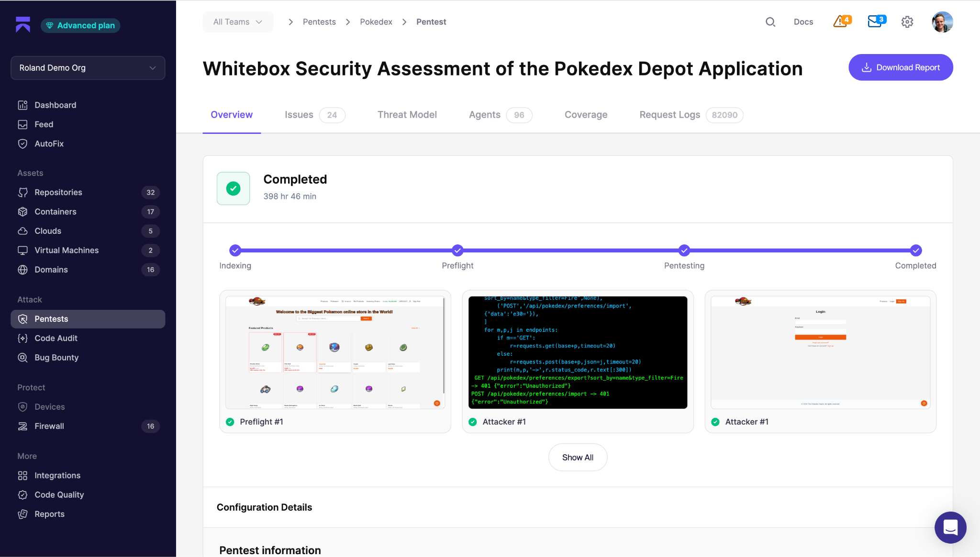The width and height of the screenshot is (980, 557).
Task: Expand the Roland Demo Org selector
Action: point(88,68)
